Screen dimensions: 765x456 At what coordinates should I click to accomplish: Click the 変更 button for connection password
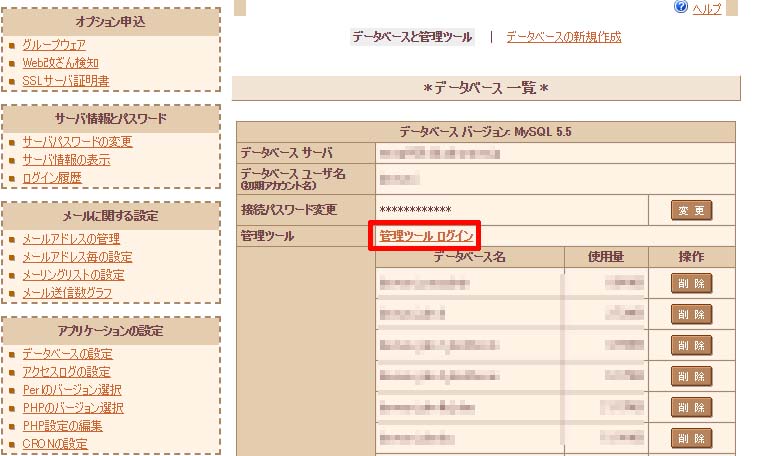pyautogui.click(x=691, y=210)
